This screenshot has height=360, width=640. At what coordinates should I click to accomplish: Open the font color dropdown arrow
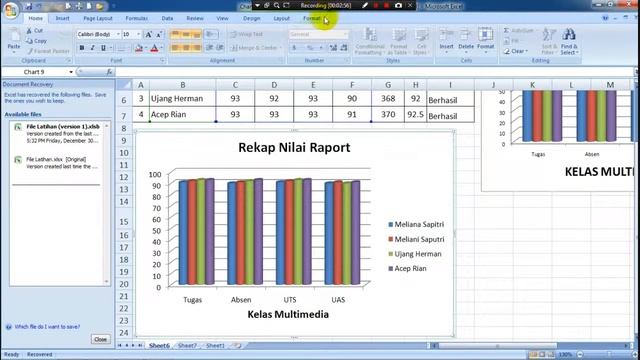(x=162, y=48)
